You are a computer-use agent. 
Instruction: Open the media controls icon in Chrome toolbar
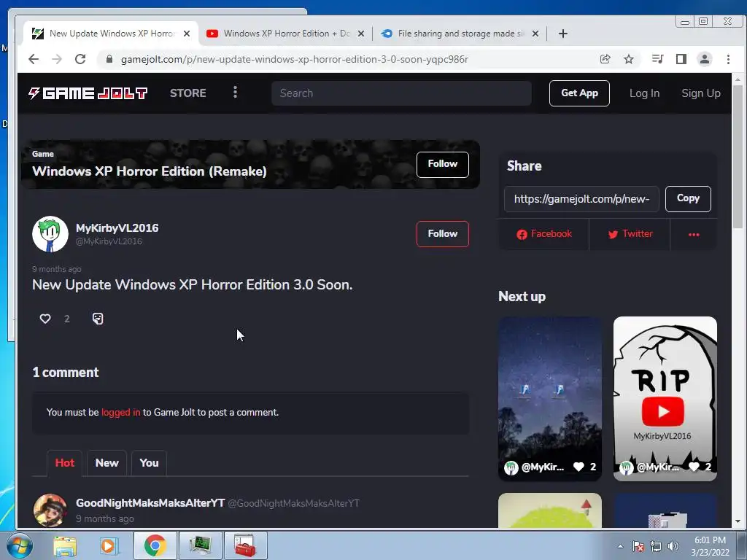(x=657, y=59)
